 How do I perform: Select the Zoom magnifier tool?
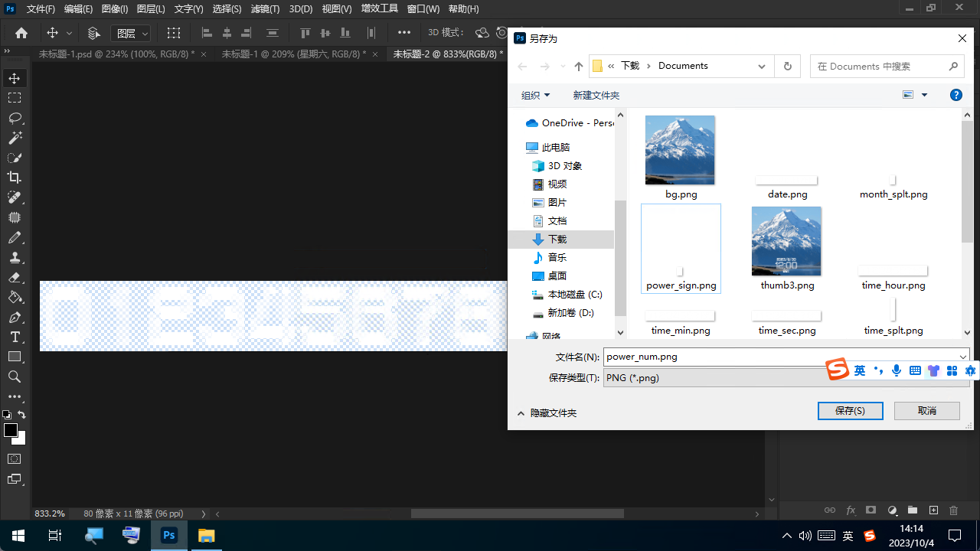point(15,377)
